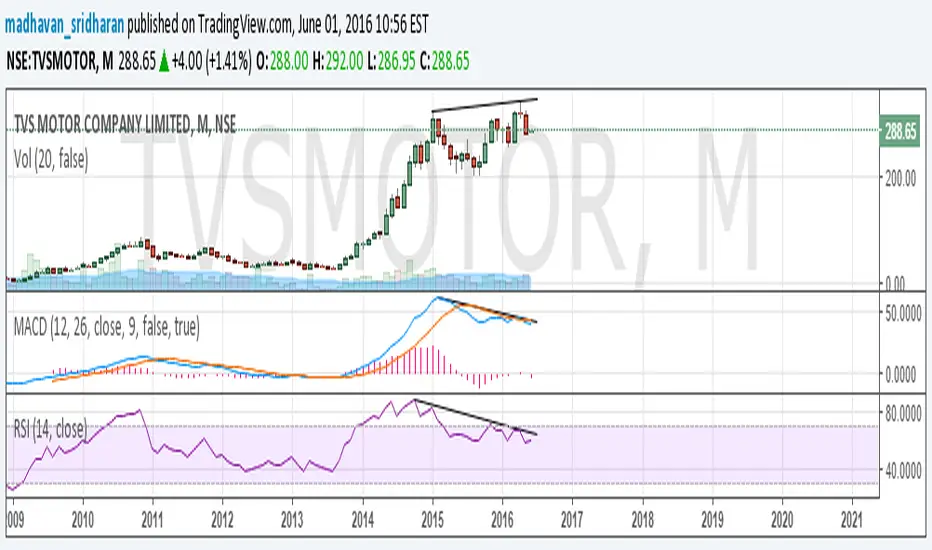Click the 2016 label on time axis
The height and width of the screenshot is (550, 932).
point(502,520)
